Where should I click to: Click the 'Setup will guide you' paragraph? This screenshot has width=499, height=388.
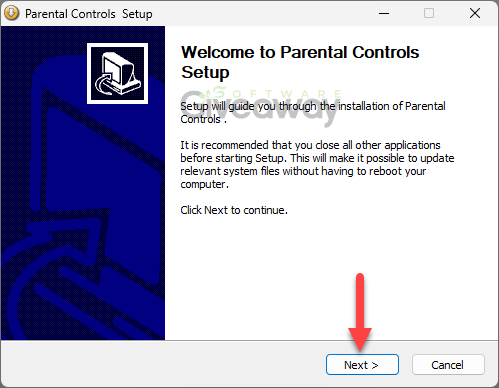pos(313,112)
